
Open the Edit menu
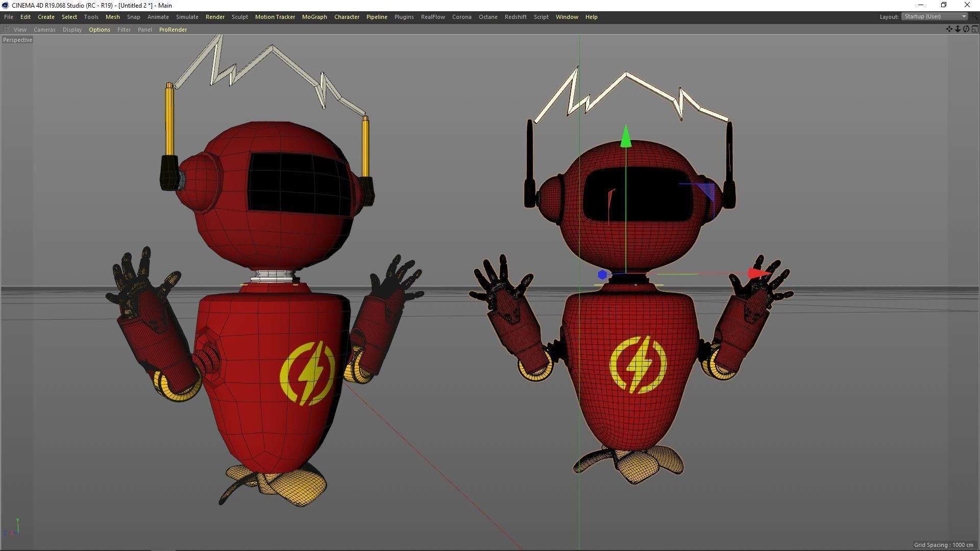coord(26,17)
